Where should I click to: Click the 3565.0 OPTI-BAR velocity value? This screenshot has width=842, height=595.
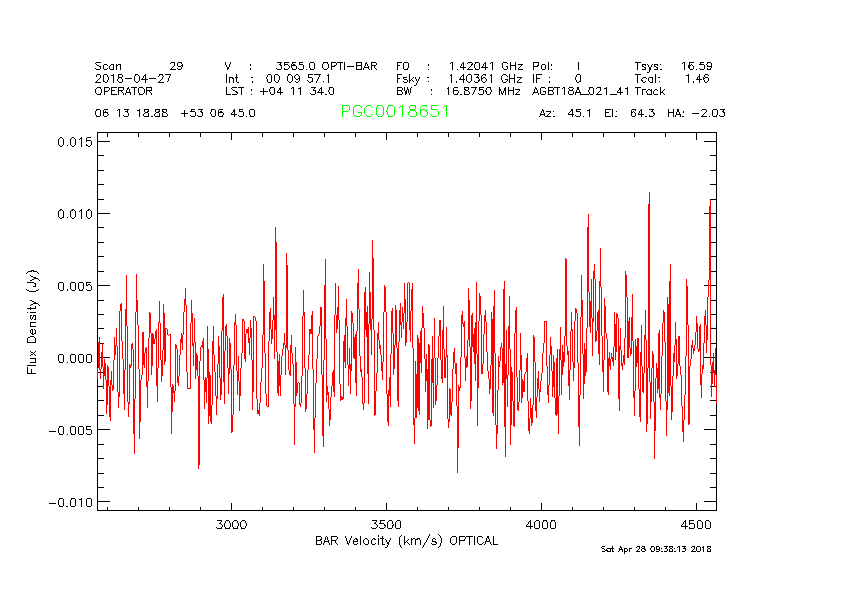coord(326,66)
